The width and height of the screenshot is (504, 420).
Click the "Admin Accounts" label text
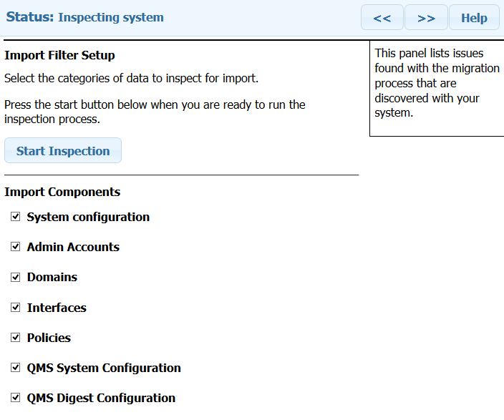tap(73, 247)
